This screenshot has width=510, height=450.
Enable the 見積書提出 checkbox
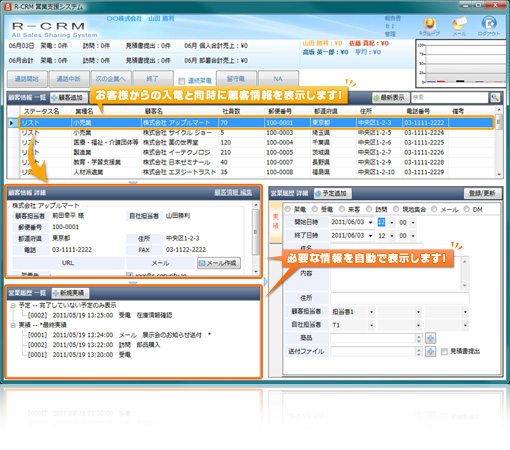pos(444,351)
